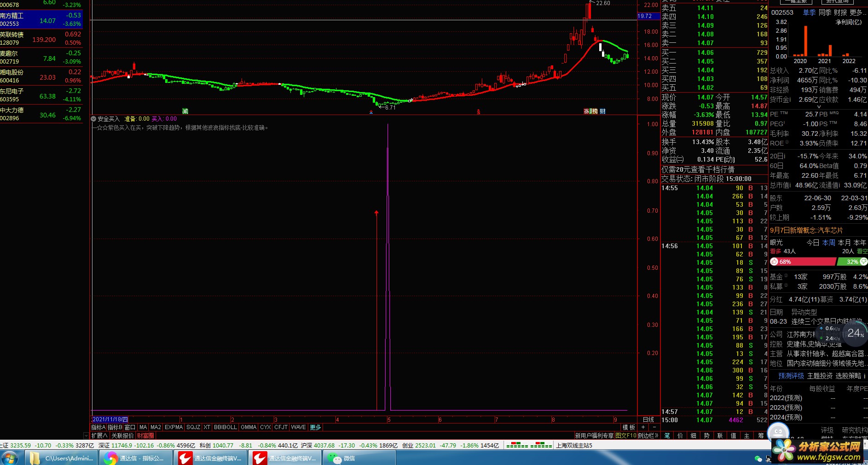Screen dimensions: 868x465
Task: Switch to 指标B tab
Action: click(x=115, y=427)
